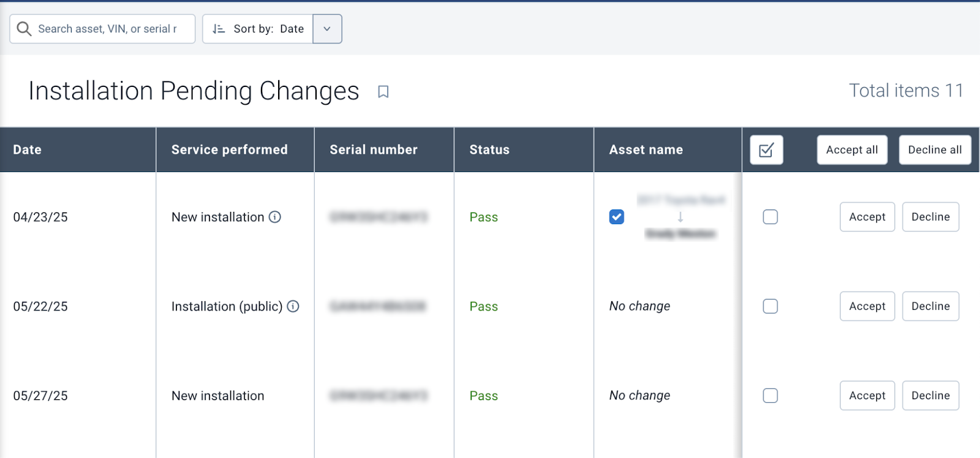980x458 pixels.
Task: Select the row checkbox for 04/23/25
Action: [770, 217]
